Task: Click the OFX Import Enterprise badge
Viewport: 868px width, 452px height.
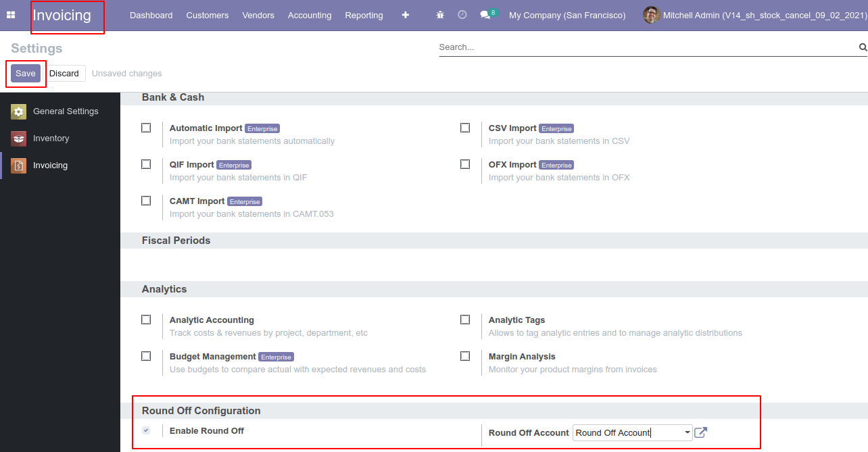Action: pos(557,165)
